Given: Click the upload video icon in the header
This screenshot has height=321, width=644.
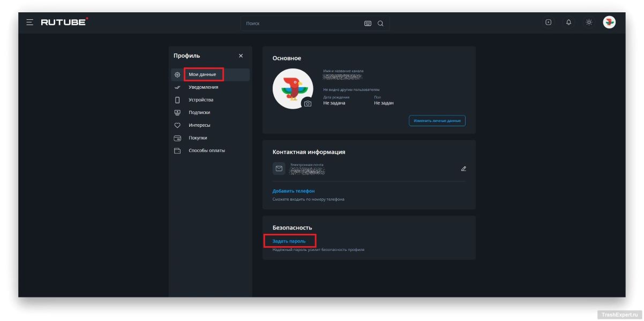Looking at the screenshot, I should click(x=548, y=22).
